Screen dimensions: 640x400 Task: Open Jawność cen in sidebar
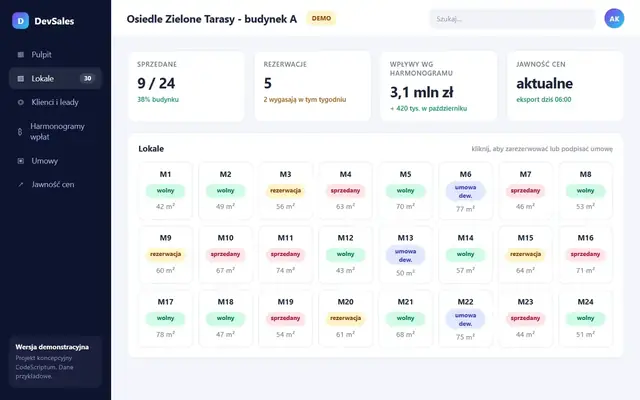(x=55, y=184)
